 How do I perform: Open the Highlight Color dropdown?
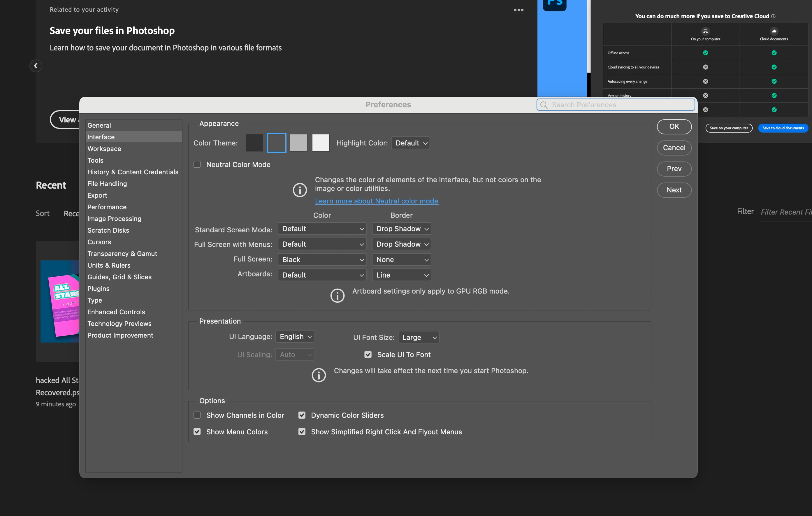click(410, 143)
